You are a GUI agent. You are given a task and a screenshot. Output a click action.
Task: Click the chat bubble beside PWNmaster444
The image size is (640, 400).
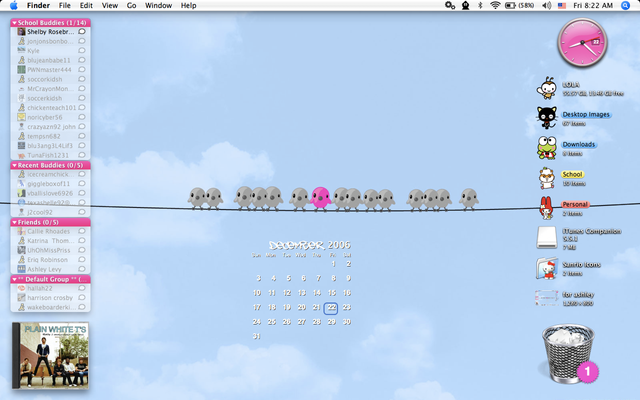pos(82,69)
